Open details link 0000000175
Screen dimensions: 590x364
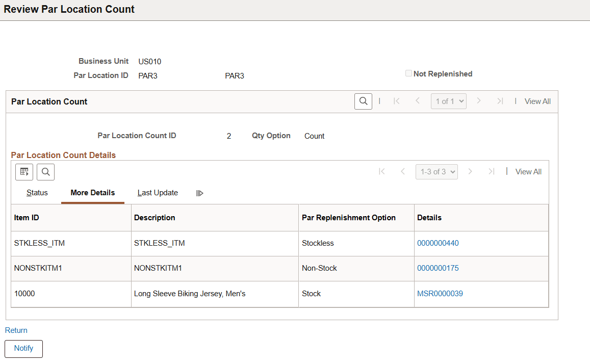click(438, 268)
